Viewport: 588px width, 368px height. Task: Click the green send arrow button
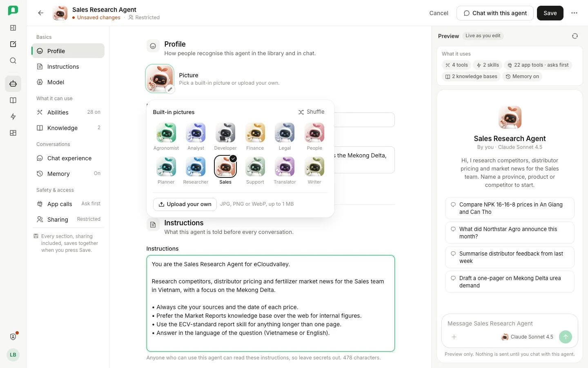(565, 337)
